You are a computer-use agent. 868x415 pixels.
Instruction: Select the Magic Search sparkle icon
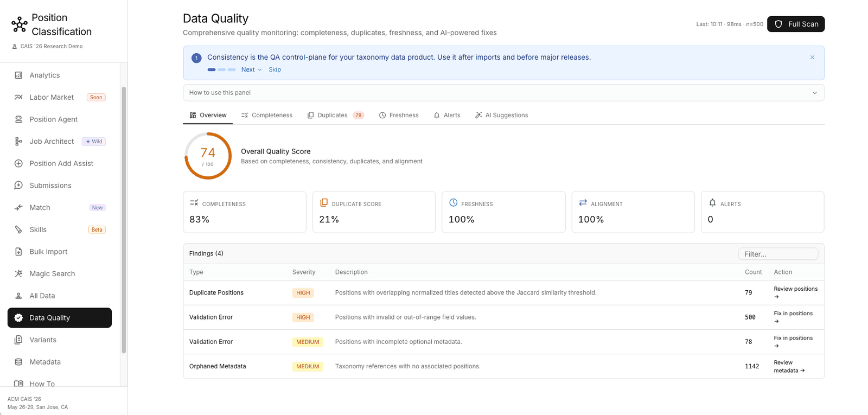coord(18,274)
